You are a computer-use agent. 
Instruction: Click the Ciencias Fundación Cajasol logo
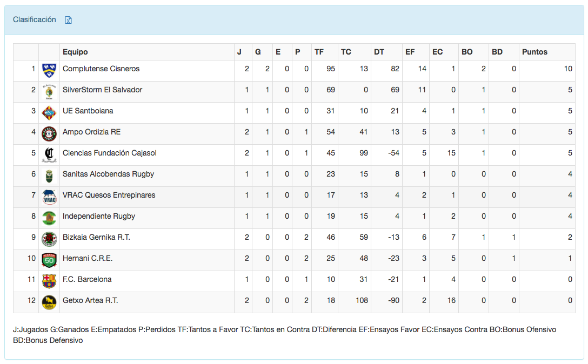pyautogui.click(x=49, y=154)
